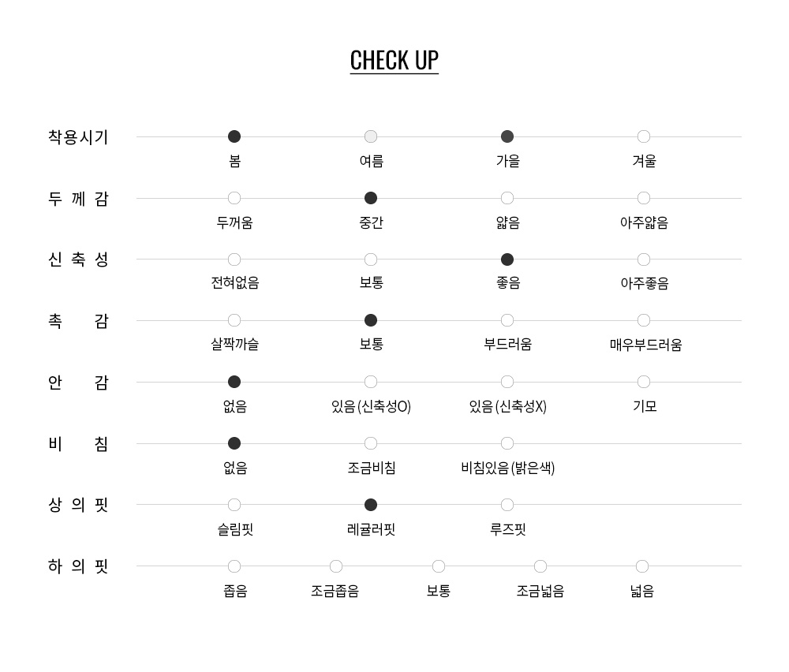Select the 비침있음(밝은색) dot
The height and width of the screenshot is (672, 789).
coord(507,443)
